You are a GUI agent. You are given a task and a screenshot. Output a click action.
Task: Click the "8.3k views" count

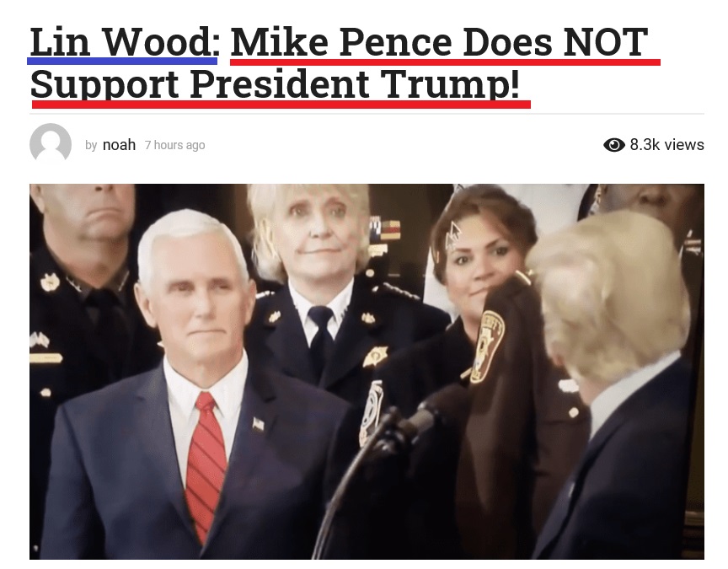(666, 145)
